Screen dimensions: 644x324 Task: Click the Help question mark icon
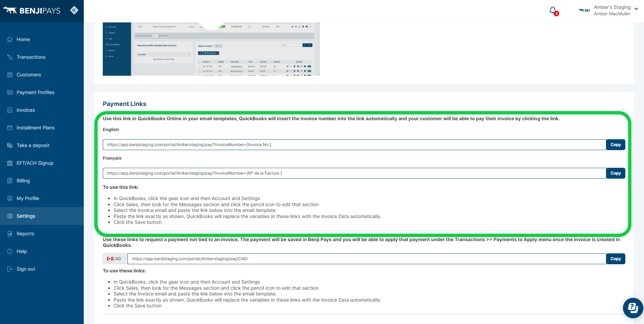point(10,251)
